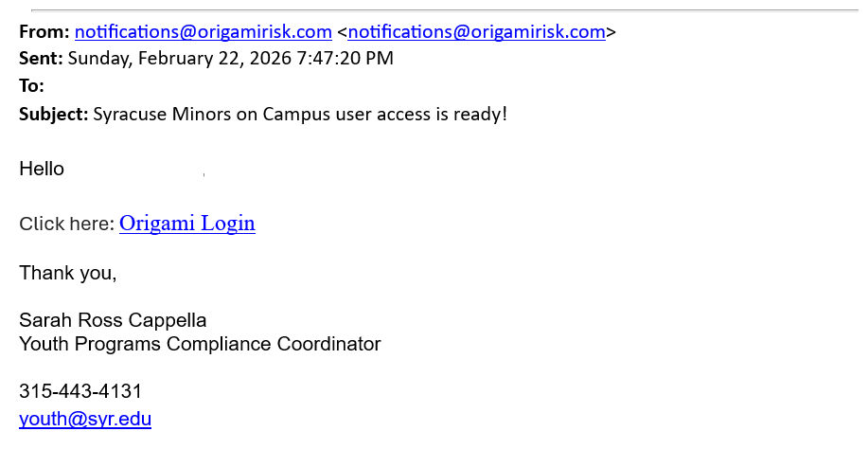Open the sender address link inside angle brackets
The height and width of the screenshot is (449, 868).
(476, 32)
